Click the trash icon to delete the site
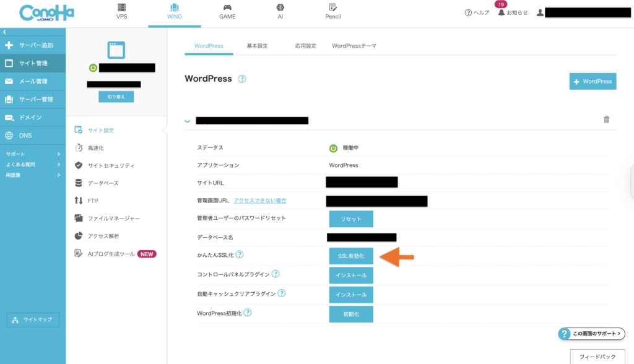This screenshot has width=634, height=364. [x=607, y=119]
